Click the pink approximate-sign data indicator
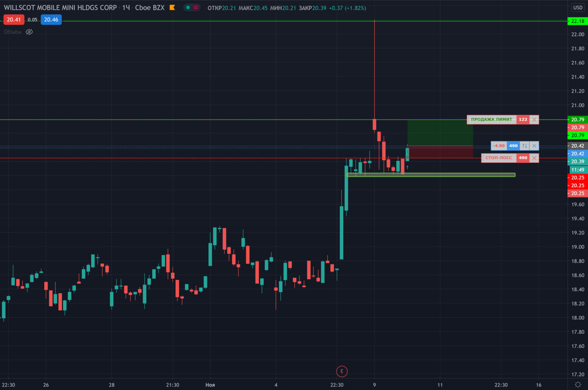Image resolution: width=588 pixels, height=390 pixels. (x=196, y=8)
